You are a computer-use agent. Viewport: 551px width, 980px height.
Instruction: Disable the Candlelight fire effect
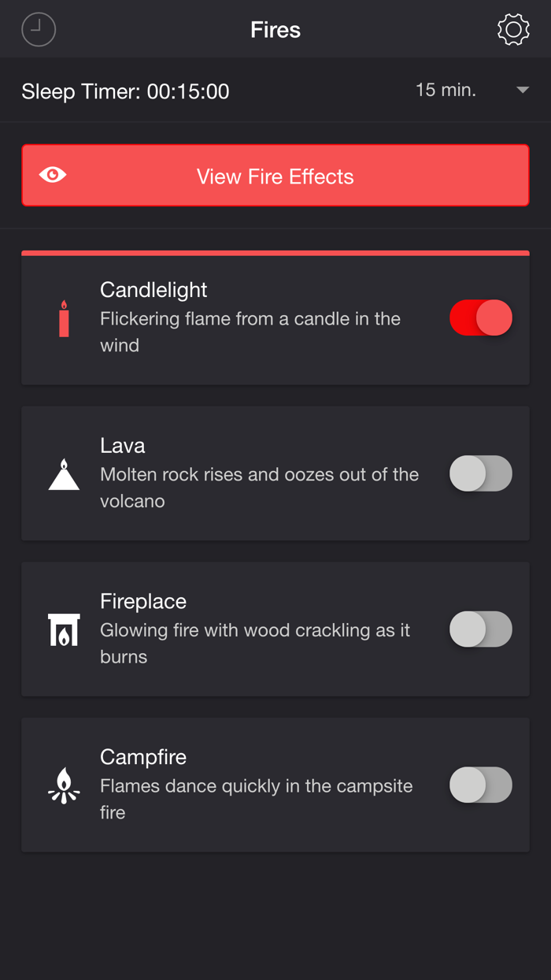point(480,317)
